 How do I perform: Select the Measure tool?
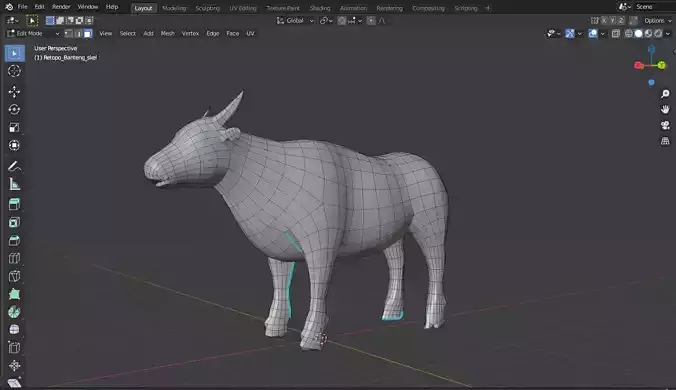click(x=14, y=184)
